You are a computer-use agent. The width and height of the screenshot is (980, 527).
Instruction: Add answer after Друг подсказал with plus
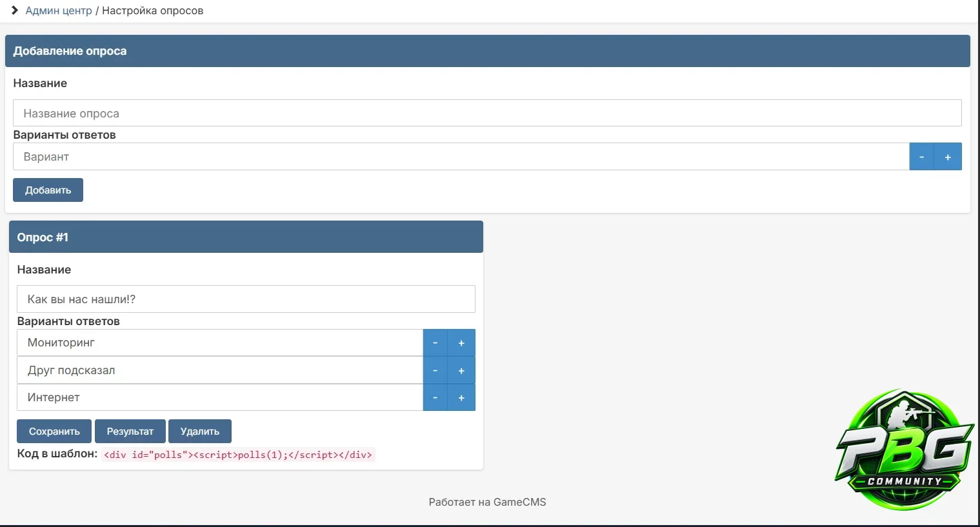[461, 370]
